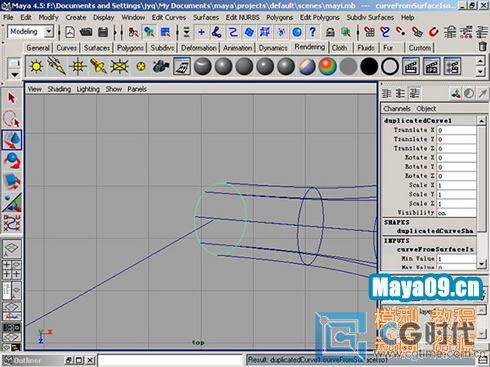This screenshot has width=490, height=367.
Task: Click the Min Value input field
Action: pyautogui.click(x=457, y=259)
